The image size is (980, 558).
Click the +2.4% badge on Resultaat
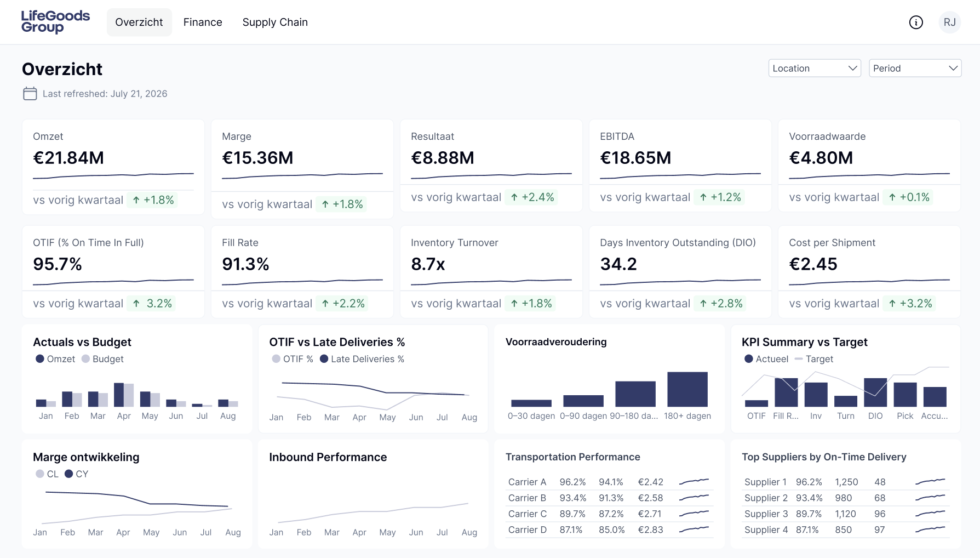[532, 197]
